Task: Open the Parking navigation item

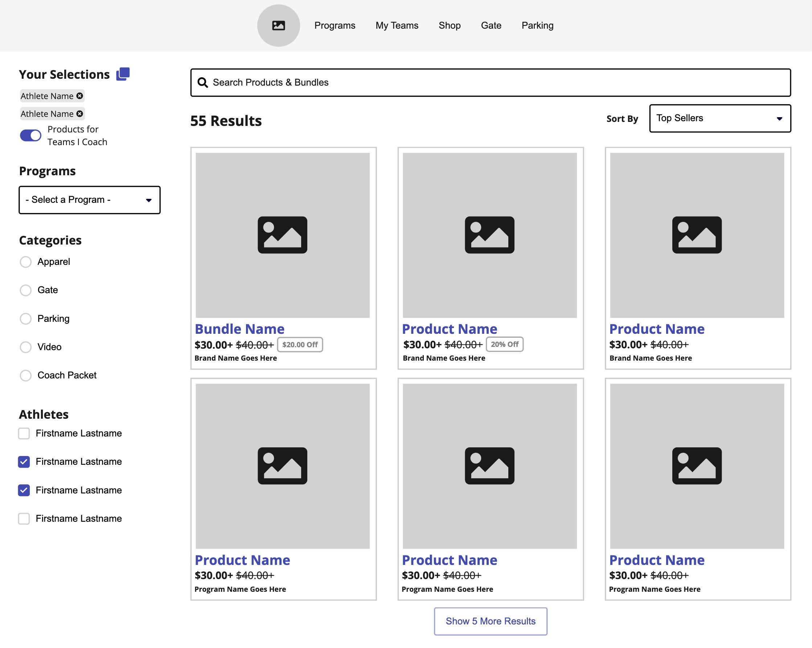Action: [537, 26]
